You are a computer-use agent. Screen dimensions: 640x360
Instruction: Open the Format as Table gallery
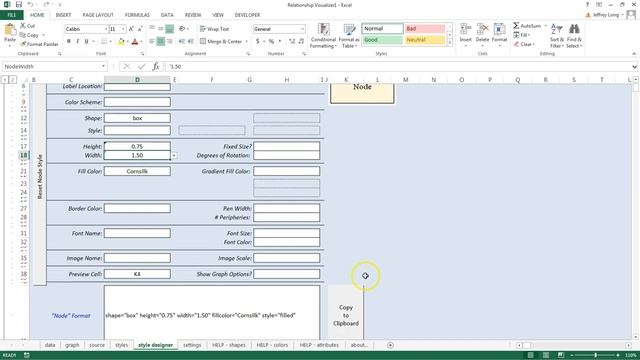click(349, 36)
